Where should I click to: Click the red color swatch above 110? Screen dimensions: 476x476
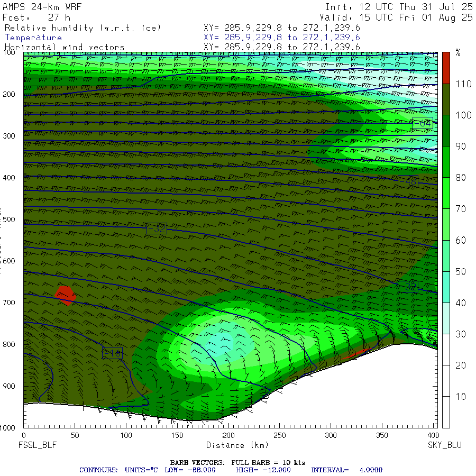(446, 68)
